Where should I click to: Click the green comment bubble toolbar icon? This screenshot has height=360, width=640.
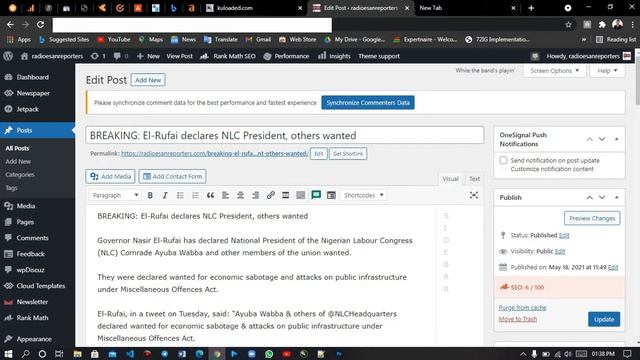click(316, 195)
